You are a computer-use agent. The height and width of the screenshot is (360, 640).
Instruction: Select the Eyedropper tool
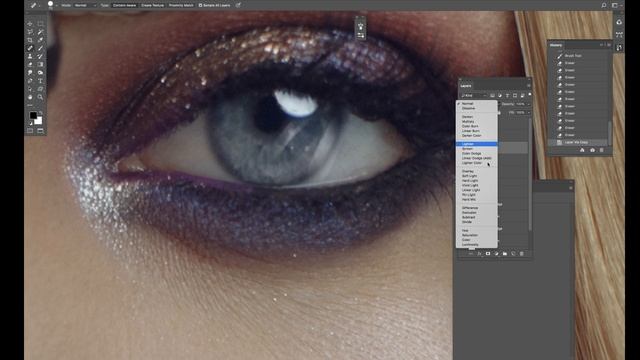point(40,40)
